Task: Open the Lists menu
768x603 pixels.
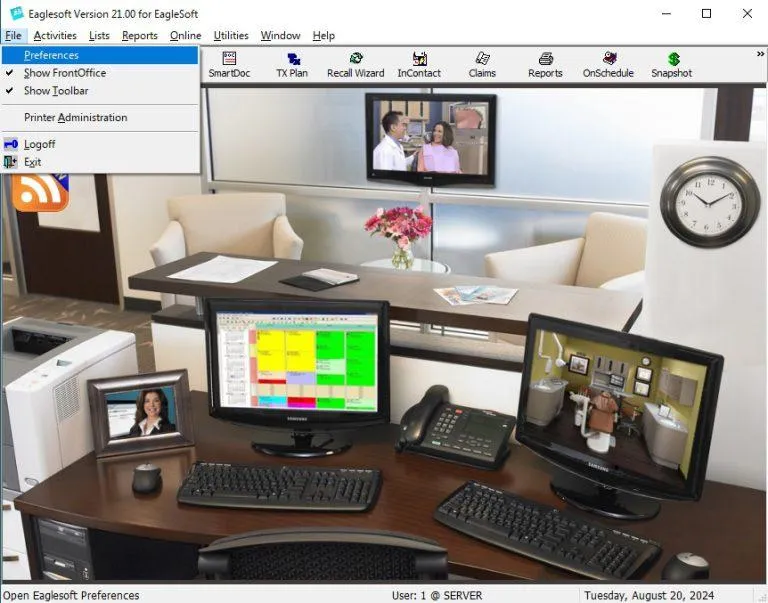Action: click(x=99, y=36)
